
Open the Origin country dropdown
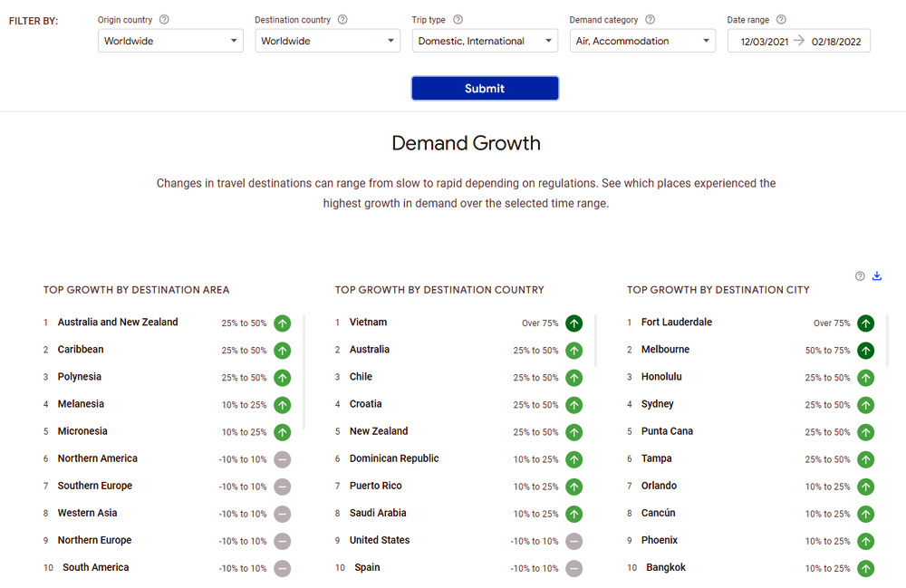(170, 41)
